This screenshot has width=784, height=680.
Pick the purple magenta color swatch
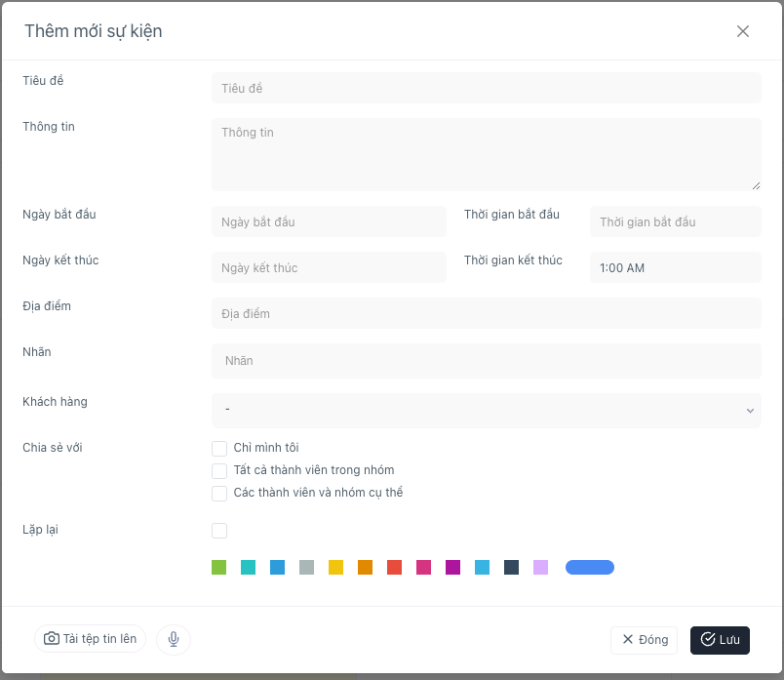click(x=453, y=568)
